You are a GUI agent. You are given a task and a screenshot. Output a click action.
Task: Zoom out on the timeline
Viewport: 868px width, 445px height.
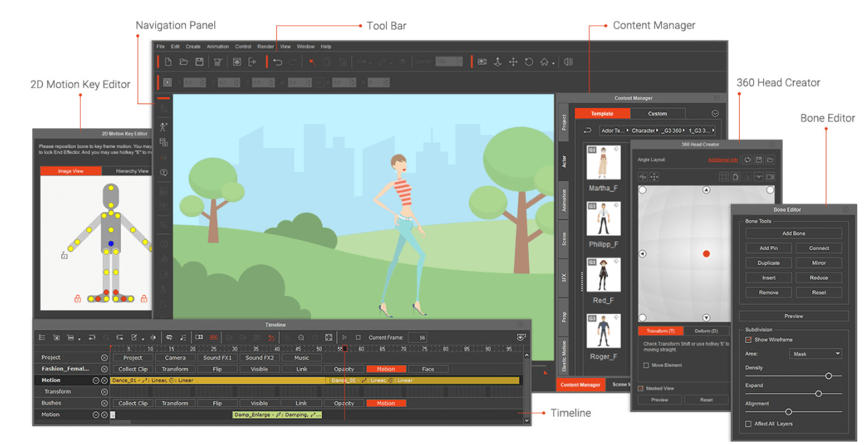[301, 337]
